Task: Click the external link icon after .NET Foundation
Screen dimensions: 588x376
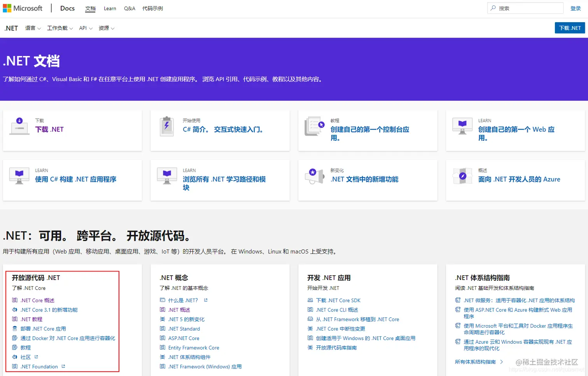Action: tap(63, 366)
